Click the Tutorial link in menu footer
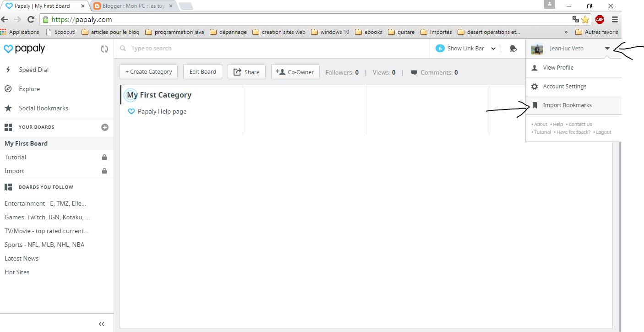Image resolution: width=644 pixels, height=332 pixels. pyautogui.click(x=542, y=132)
